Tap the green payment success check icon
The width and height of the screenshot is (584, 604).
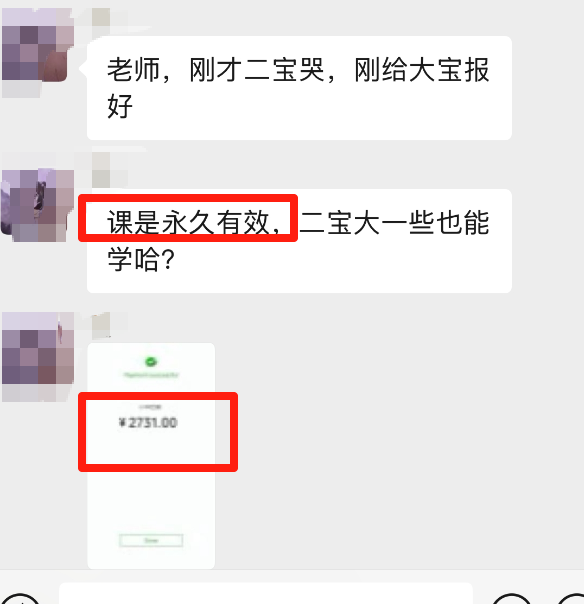coord(151,362)
